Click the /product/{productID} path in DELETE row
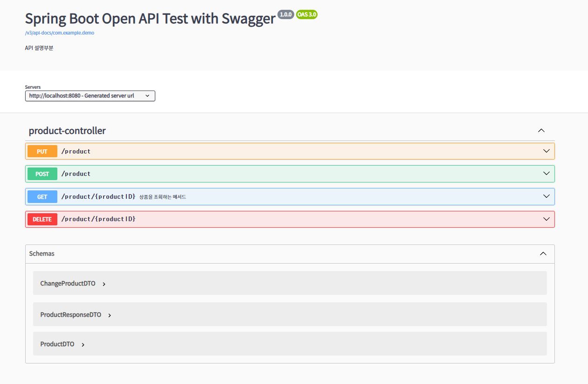 98,219
